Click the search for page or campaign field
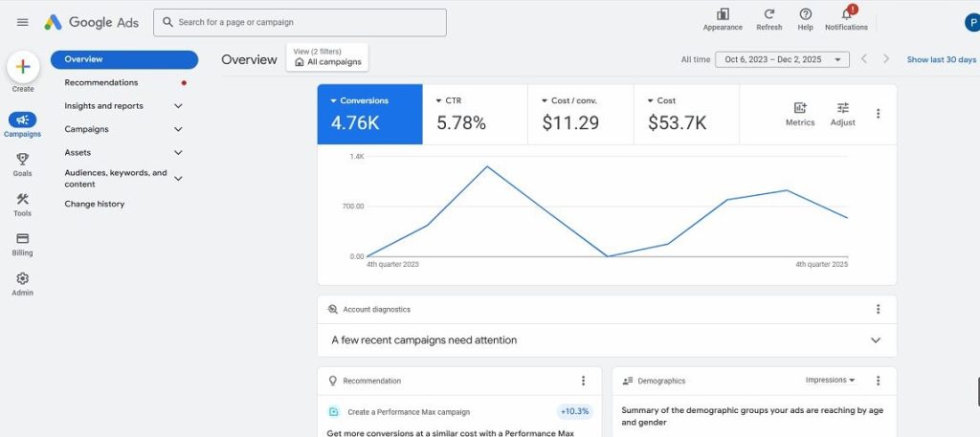Image resolution: width=980 pixels, height=437 pixels. tap(300, 22)
